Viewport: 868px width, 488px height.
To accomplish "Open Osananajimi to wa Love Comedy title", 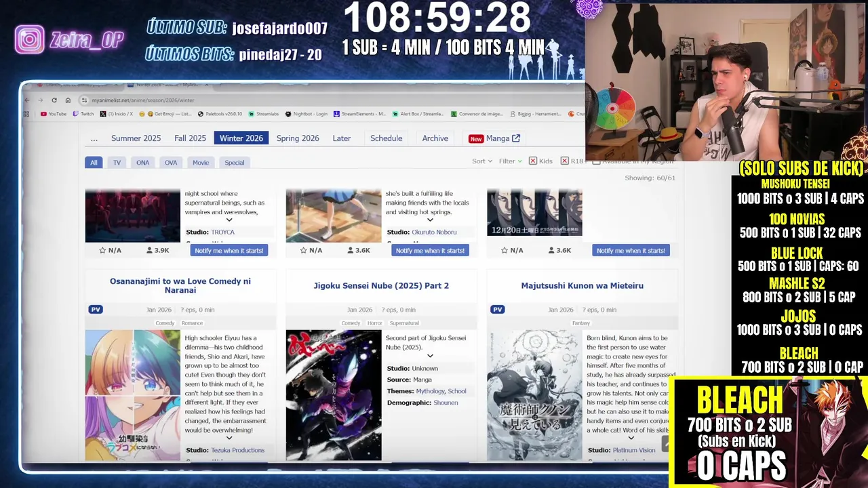I will [180, 285].
